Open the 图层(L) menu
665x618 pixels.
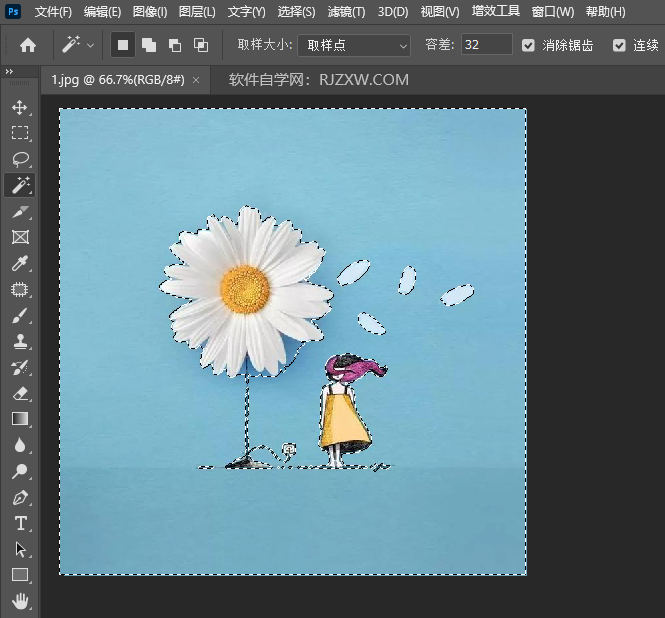click(x=196, y=12)
